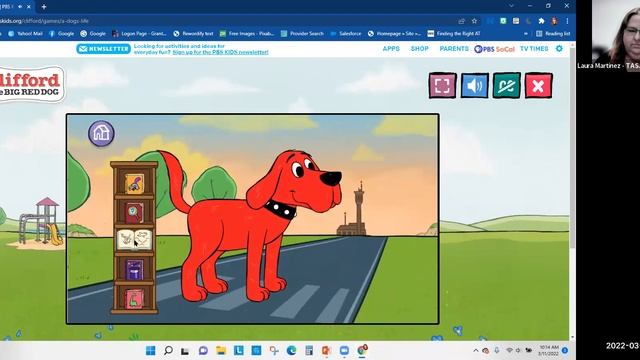Open a new browser tab
The image size is (640, 360).
click(44, 7)
